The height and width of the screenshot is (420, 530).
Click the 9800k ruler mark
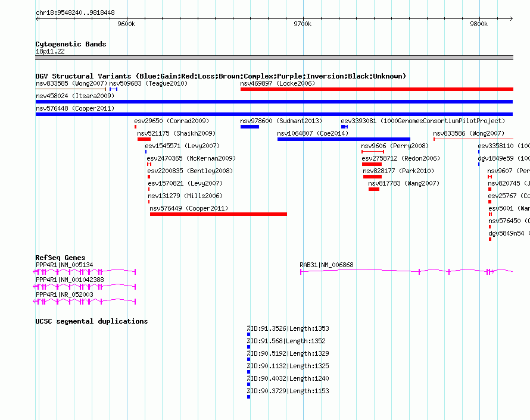click(x=479, y=24)
